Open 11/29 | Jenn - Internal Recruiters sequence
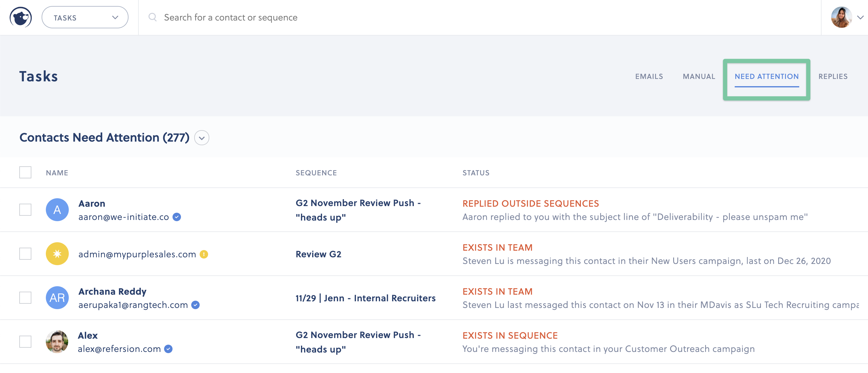The height and width of the screenshot is (373, 868). click(x=366, y=298)
